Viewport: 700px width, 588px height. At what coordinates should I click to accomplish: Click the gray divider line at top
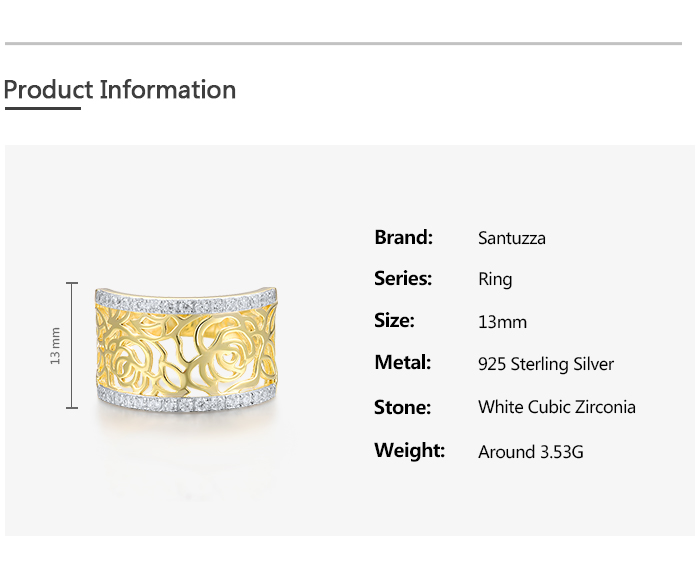[343, 44]
